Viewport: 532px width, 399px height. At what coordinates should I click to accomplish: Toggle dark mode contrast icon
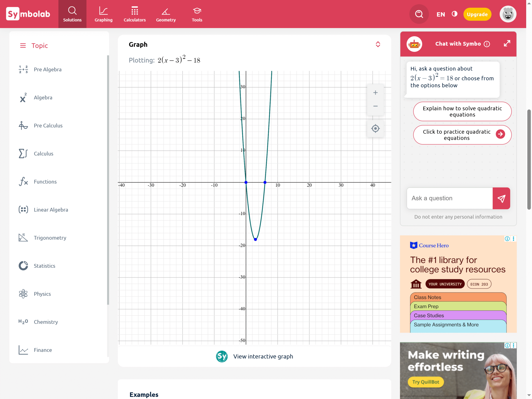454,14
